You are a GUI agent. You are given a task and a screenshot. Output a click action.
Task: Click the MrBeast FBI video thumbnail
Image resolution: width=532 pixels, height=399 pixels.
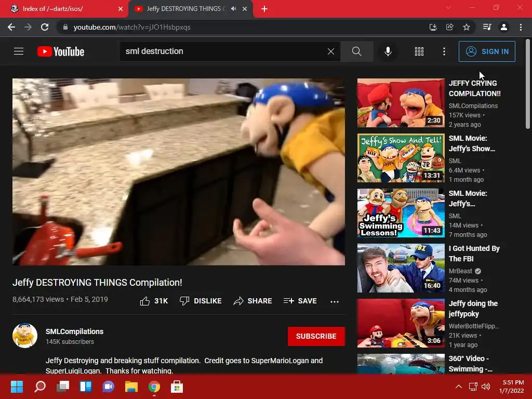(401, 268)
